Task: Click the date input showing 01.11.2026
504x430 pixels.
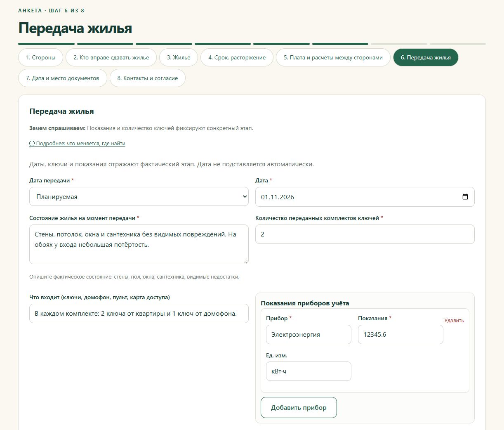Action: [x=365, y=197]
